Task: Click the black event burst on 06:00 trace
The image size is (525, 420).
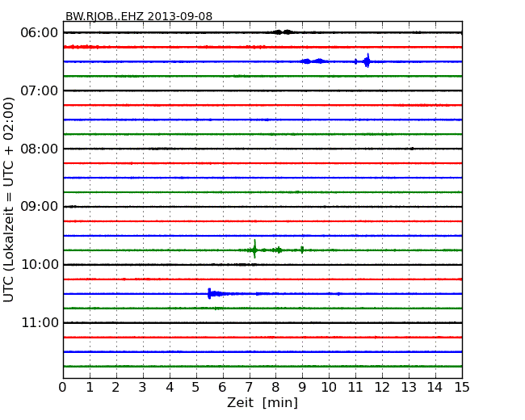Action: [x=283, y=32]
